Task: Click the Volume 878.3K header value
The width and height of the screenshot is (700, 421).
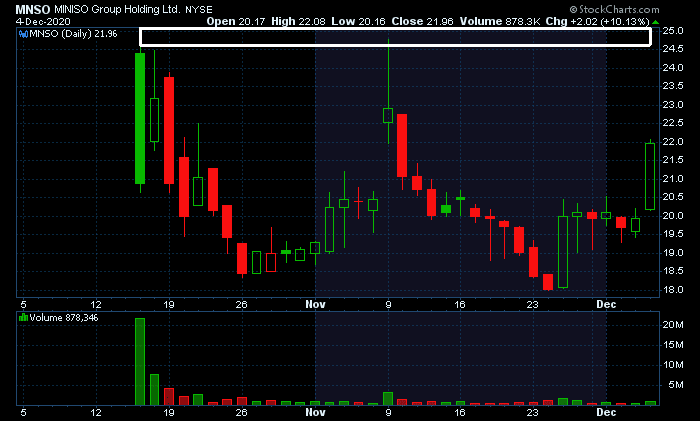Action: (x=500, y=21)
